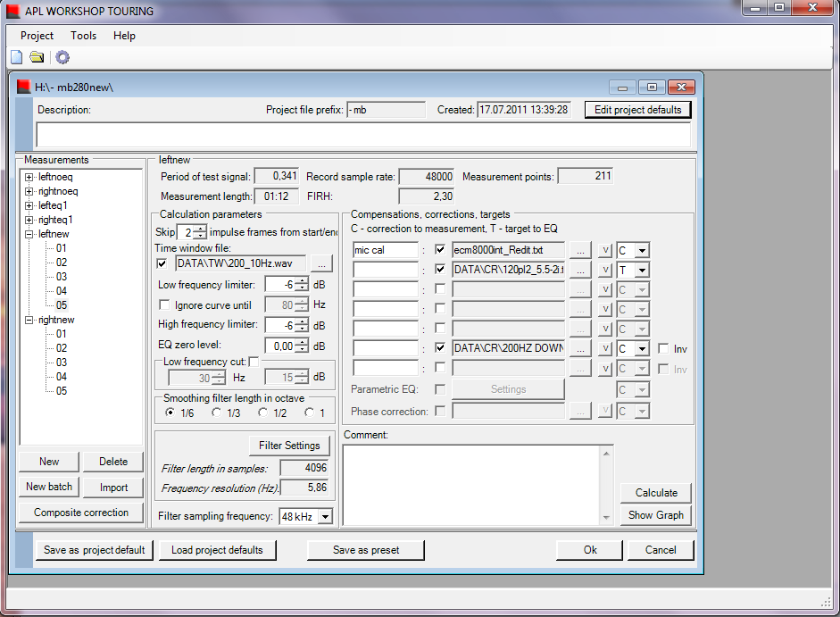Uncheck the Time window file checkbox
This screenshot has width=840, height=617.
point(162,263)
